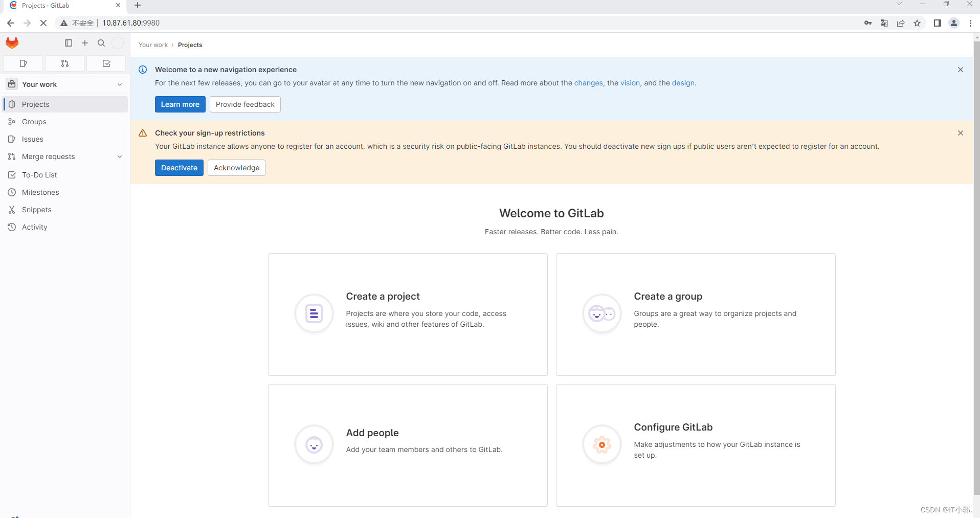Select the Projects · GitLab tab
The height and width of the screenshot is (518, 980).
[x=65, y=6]
